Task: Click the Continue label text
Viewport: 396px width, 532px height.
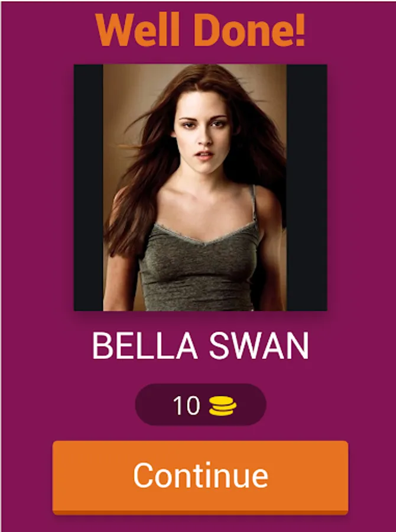Action: pyautogui.click(x=201, y=475)
